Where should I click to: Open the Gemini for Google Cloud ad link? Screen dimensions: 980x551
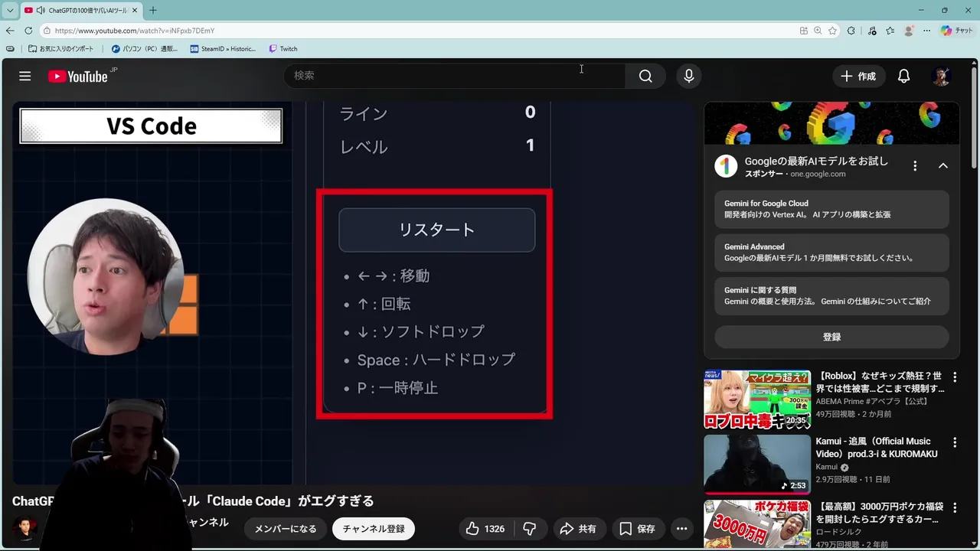click(x=831, y=209)
